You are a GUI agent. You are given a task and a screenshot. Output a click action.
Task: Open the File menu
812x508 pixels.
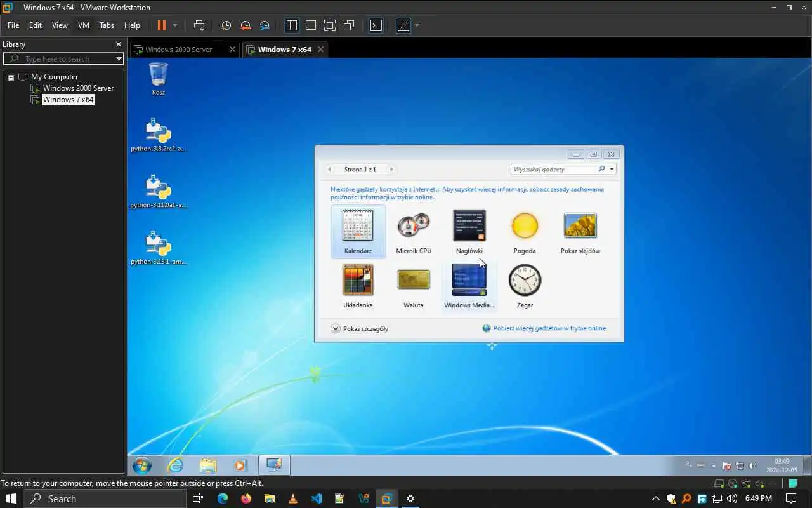pos(13,25)
